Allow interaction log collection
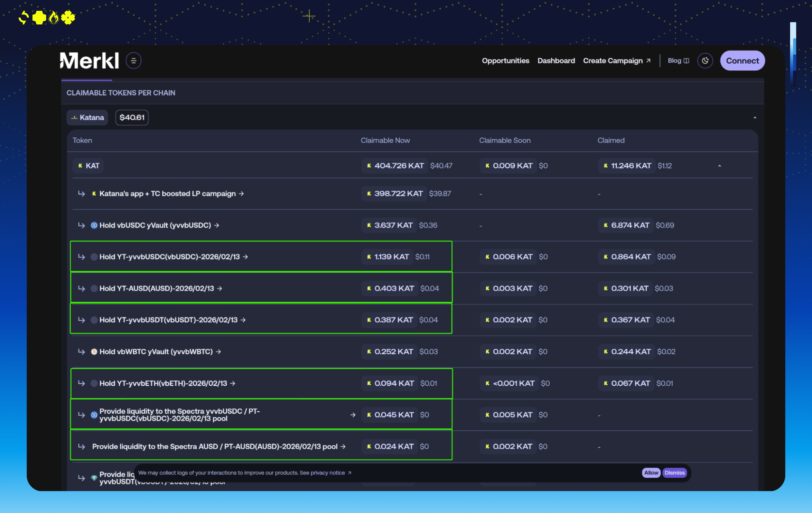The image size is (812, 513). (651, 473)
